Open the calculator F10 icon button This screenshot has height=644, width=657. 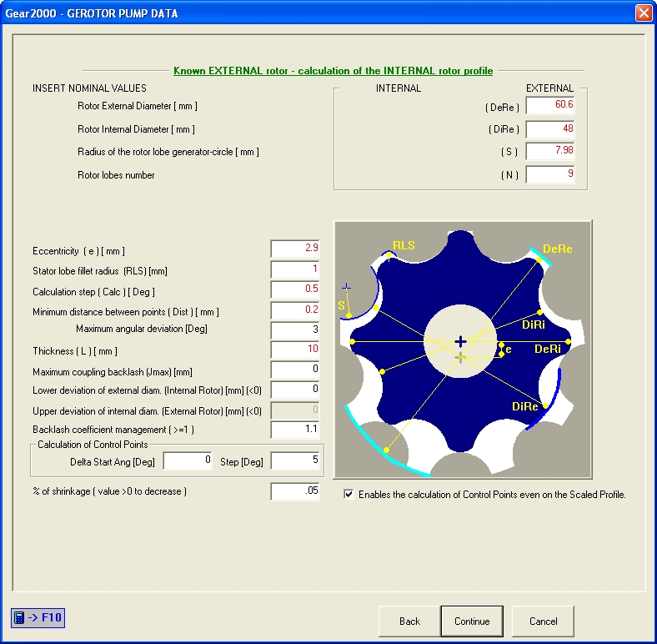[x=38, y=617]
